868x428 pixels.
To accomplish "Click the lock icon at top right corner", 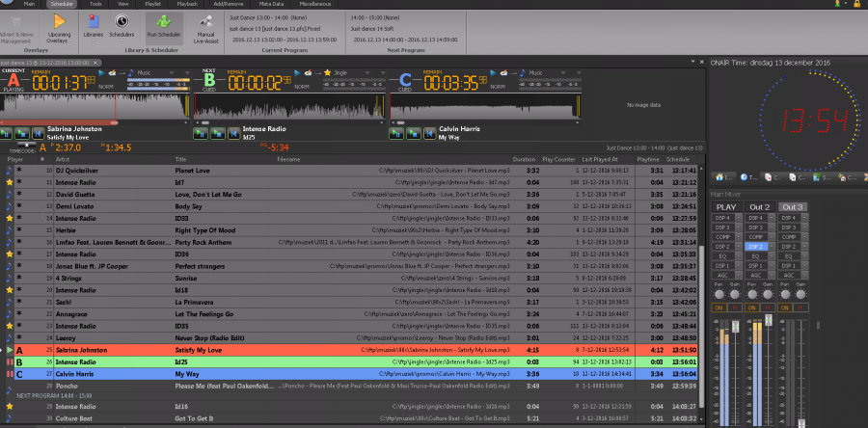I will pyautogui.click(x=857, y=3).
